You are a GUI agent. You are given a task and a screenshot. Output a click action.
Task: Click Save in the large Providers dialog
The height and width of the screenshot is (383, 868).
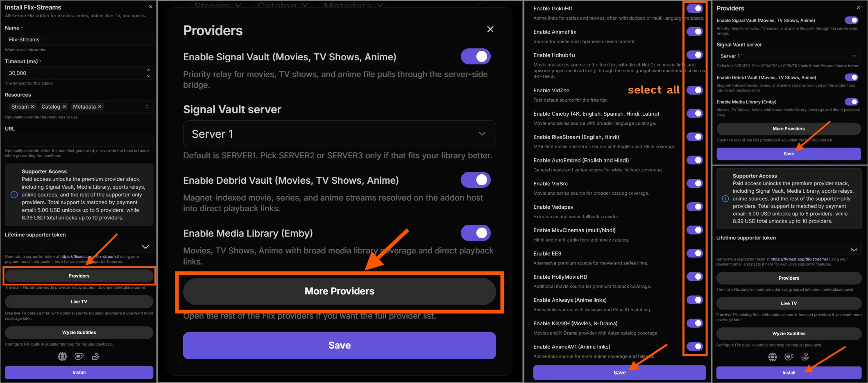tap(339, 345)
